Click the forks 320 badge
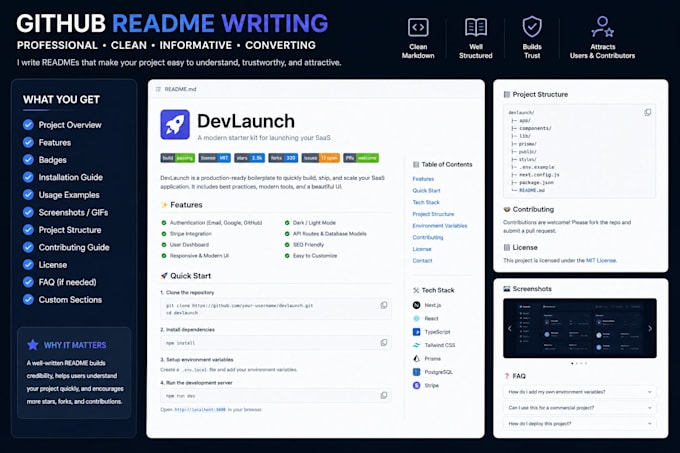 (x=283, y=158)
